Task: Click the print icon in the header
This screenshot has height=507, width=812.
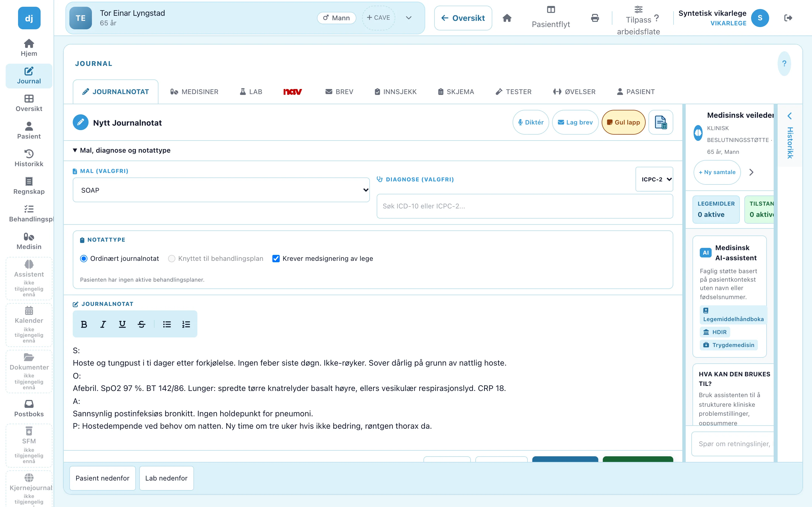Action: [595, 18]
